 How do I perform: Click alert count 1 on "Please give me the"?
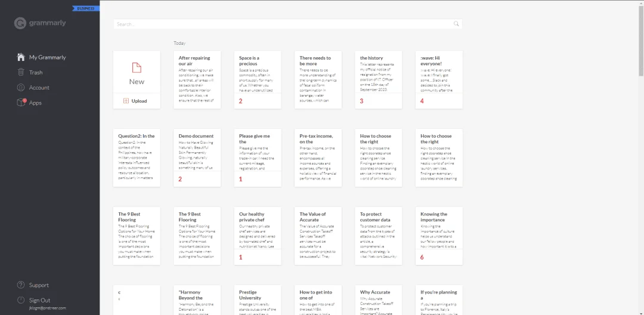tap(241, 179)
